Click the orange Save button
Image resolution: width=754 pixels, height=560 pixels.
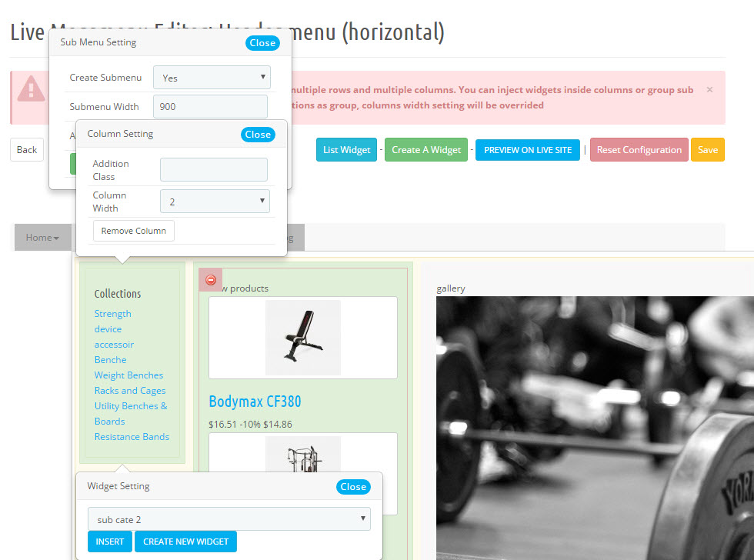(707, 149)
